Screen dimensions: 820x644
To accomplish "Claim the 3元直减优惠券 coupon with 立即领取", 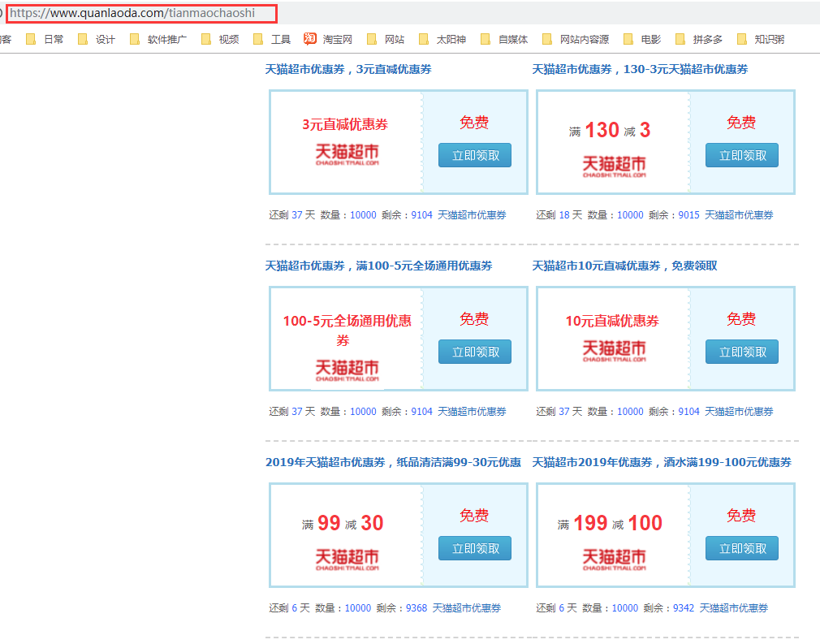I will [x=475, y=155].
